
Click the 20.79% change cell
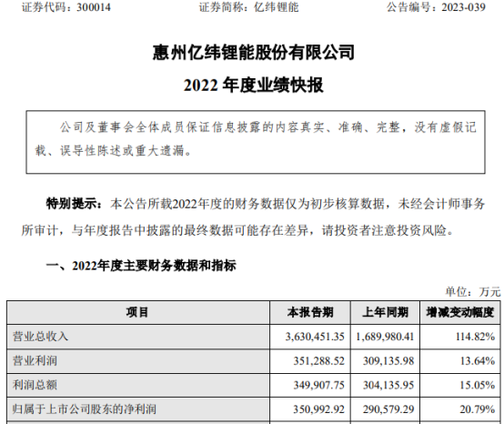point(477,409)
